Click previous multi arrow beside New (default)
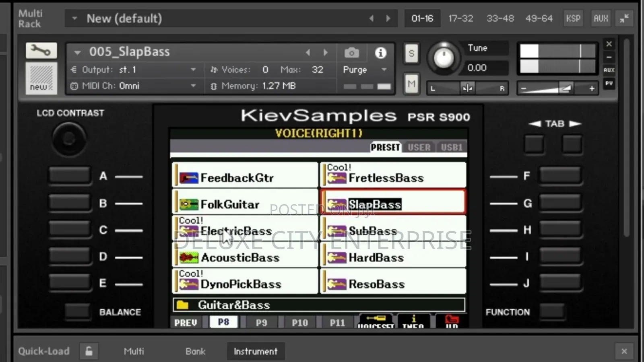The width and height of the screenshot is (644, 362). 371,19
